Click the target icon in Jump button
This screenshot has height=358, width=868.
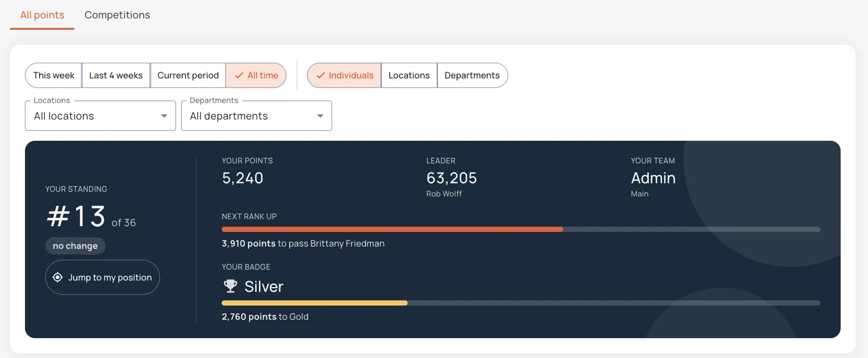58,277
